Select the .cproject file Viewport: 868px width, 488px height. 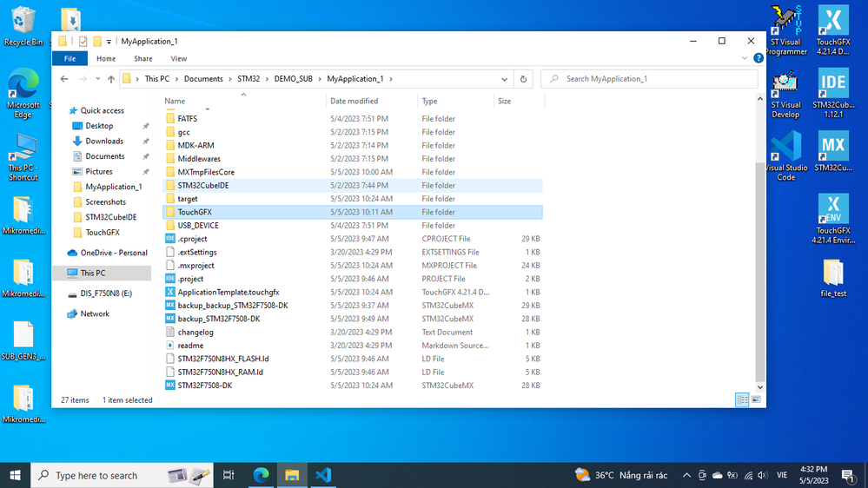[192, 239]
